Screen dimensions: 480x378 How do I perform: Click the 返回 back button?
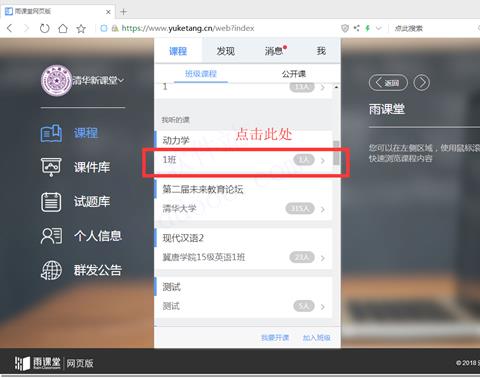point(388,83)
